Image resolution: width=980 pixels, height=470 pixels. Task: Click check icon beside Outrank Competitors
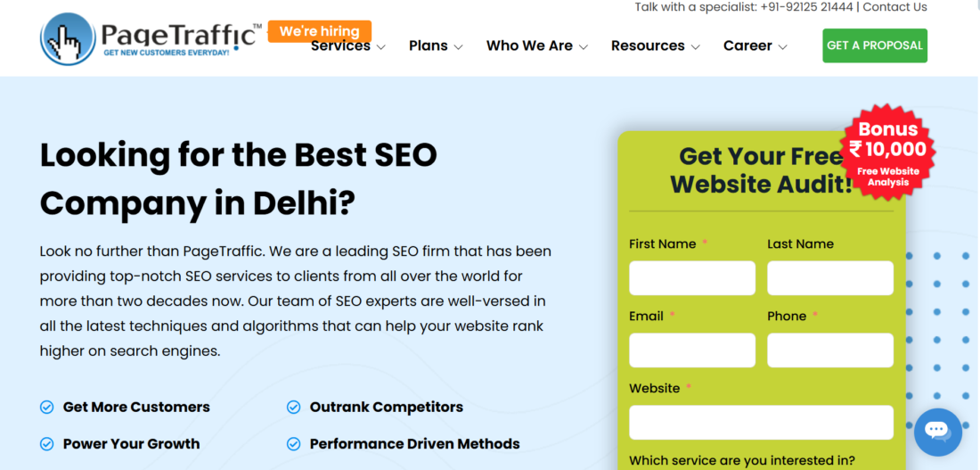293,408
